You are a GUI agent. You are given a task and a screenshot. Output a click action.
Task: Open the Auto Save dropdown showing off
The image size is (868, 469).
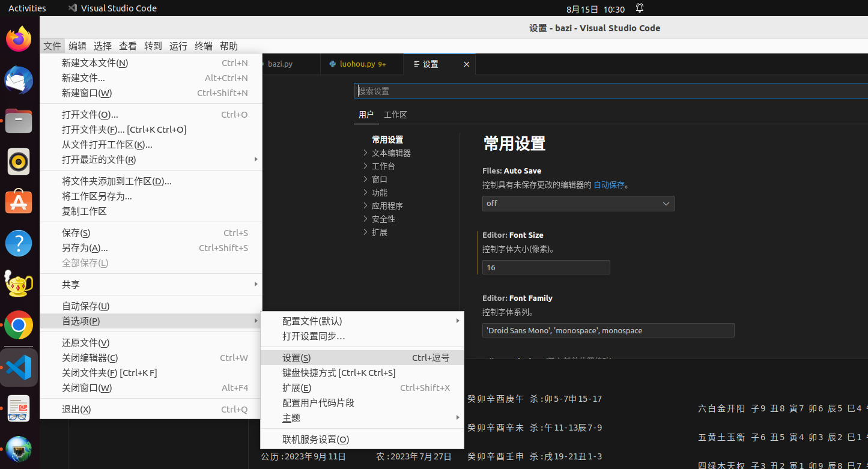(x=578, y=204)
